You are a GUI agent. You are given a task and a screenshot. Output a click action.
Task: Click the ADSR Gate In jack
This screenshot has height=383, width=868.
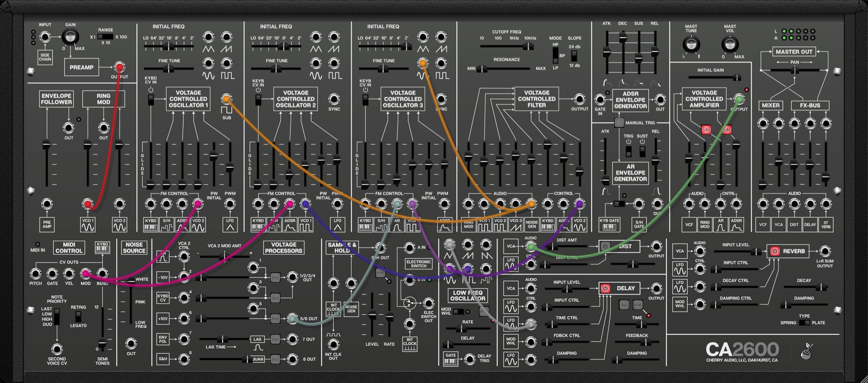(x=600, y=100)
